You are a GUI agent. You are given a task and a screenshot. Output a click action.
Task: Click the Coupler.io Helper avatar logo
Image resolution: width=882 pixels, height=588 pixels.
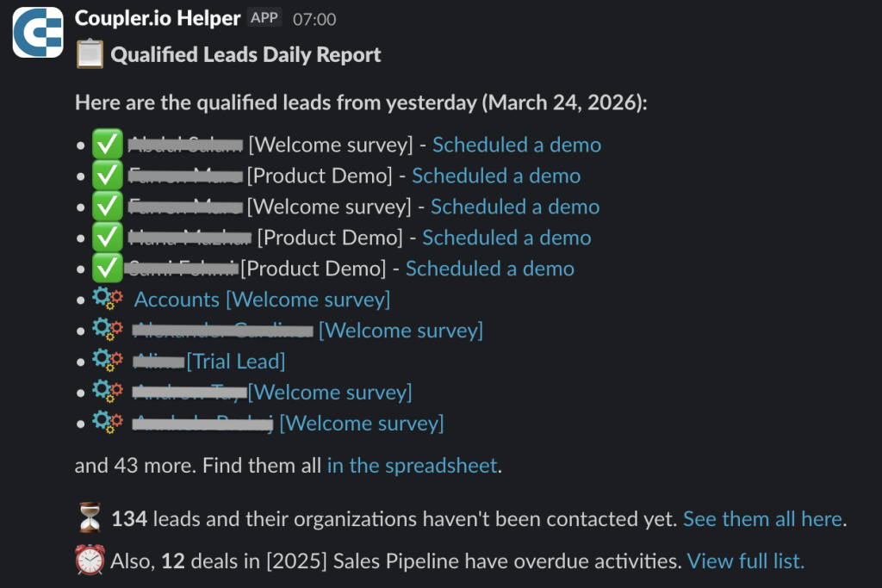click(38, 32)
